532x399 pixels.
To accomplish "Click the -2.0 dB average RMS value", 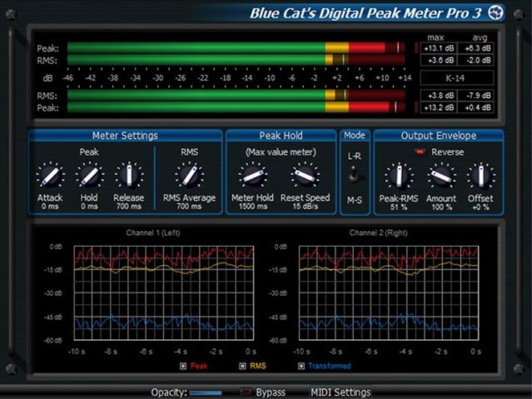I will pyautogui.click(x=475, y=60).
